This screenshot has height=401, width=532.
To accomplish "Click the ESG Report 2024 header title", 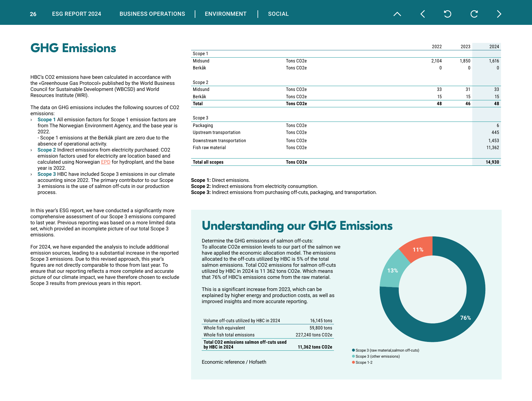I will (x=76, y=14).
